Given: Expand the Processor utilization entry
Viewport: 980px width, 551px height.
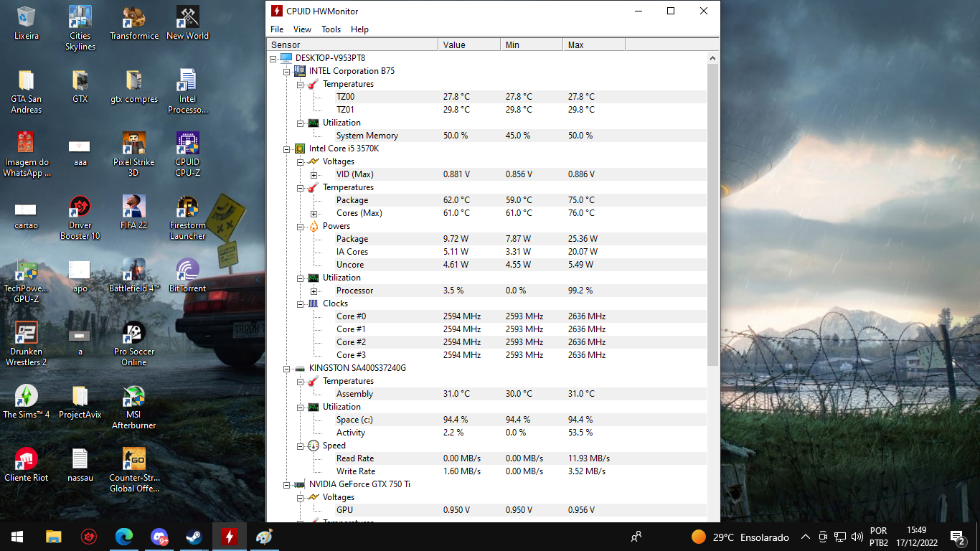Looking at the screenshot, I should point(314,291).
